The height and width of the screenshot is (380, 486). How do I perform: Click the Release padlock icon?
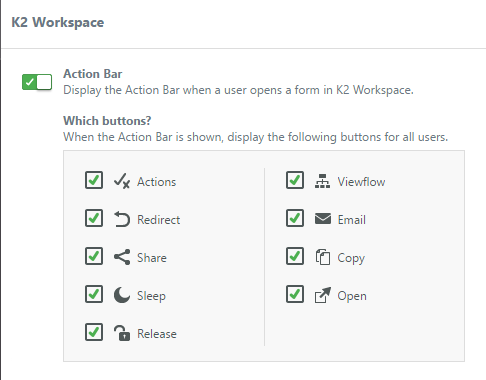122,333
